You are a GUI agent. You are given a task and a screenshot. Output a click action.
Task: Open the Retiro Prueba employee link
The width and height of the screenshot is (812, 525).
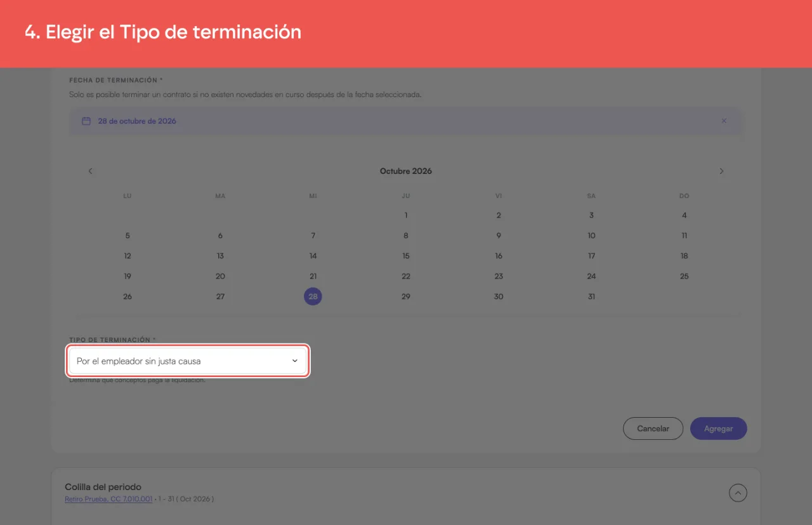pos(108,499)
